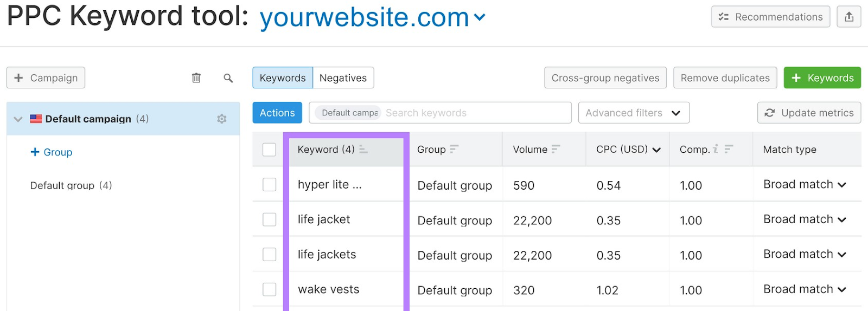The height and width of the screenshot is (311, 868).
Task: Open yourwebsite.com project dropdown
Action: point(372,17)
